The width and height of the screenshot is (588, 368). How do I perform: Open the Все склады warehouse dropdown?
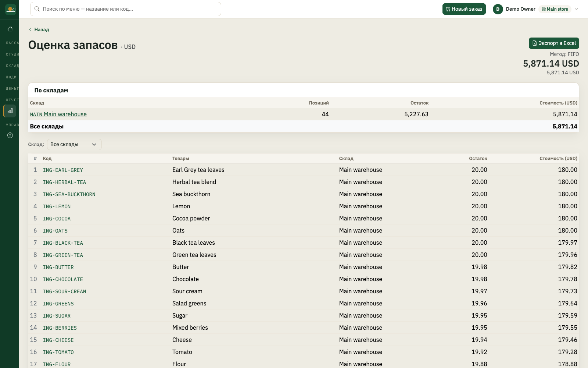(x=74, y=144)
